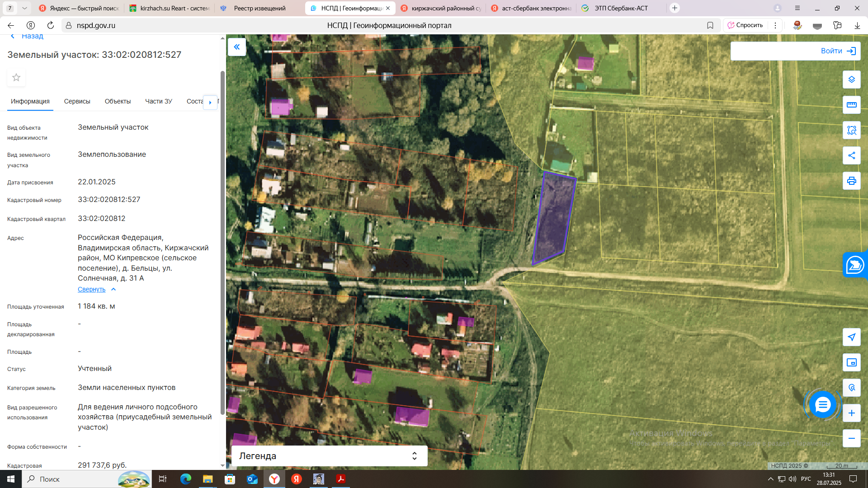This screenshot has height=488, width=868.
Task: Switch to the Объекты tab
Action: click(118, 101)
